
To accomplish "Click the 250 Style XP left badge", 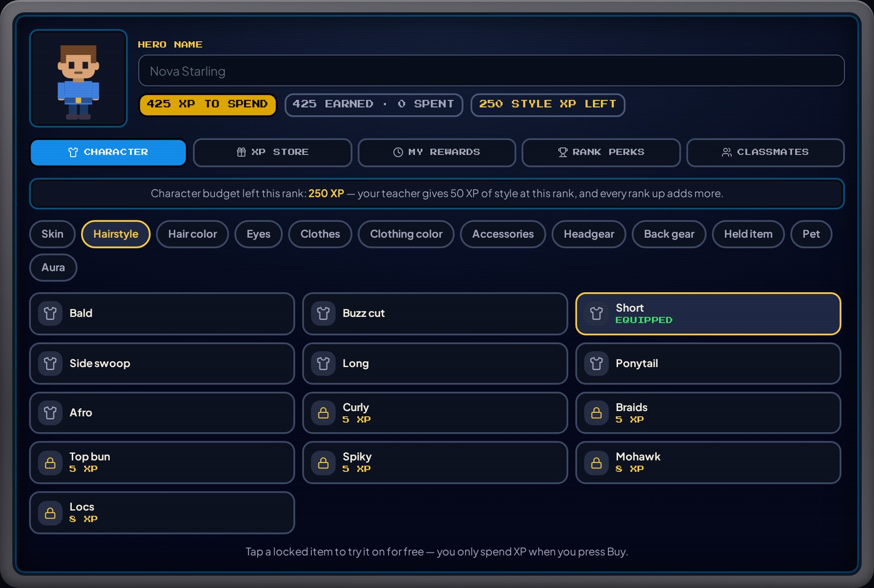I will (x=547, y=104).
